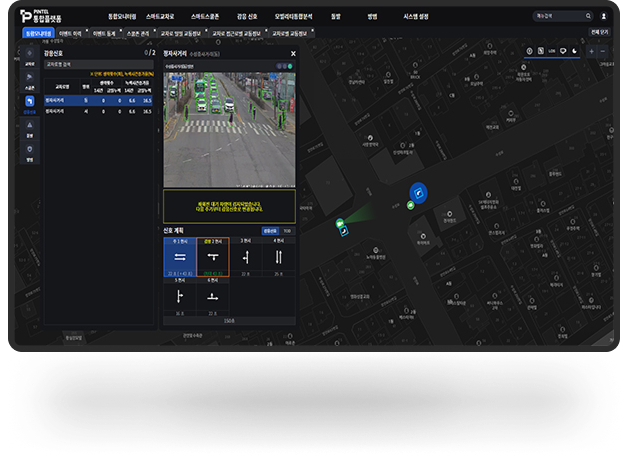This screenshot has height=457, width=628.
Task: Toggle dark mode moon map icon
Action: point(575,51)
